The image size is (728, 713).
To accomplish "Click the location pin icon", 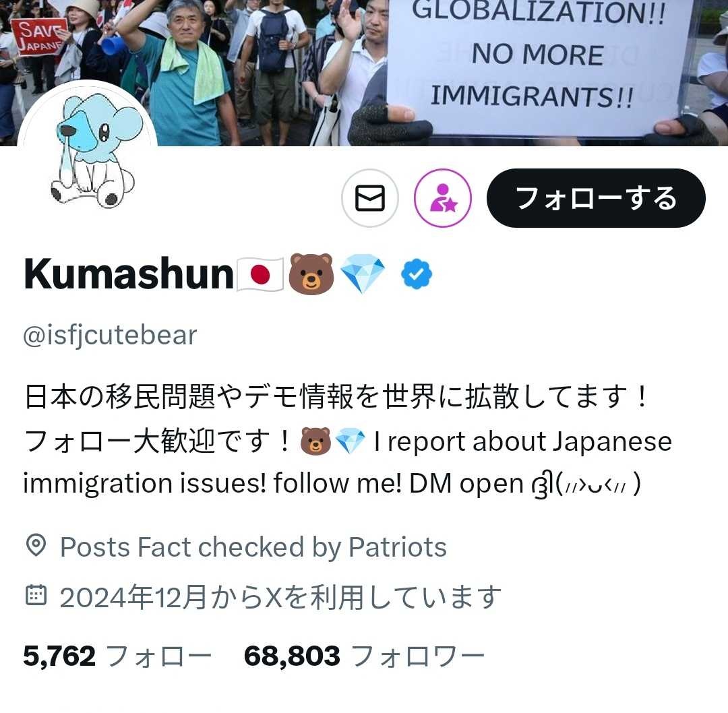I will 36,545.
